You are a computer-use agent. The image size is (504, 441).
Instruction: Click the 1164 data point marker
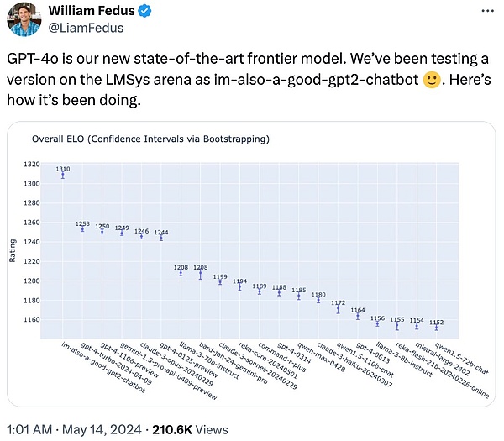click(x=358, y=316)
